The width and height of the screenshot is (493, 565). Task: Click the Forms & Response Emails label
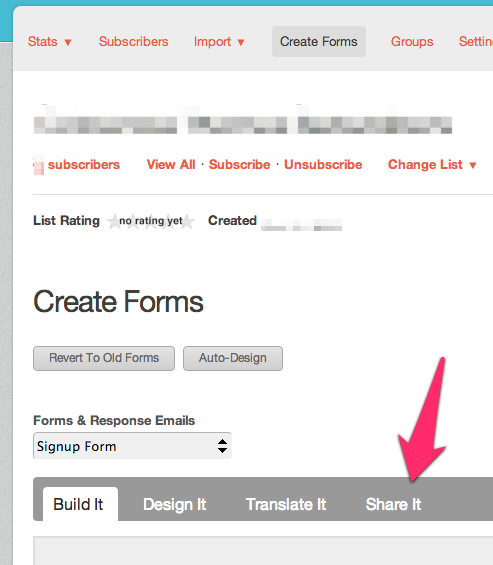click(114, 421)
